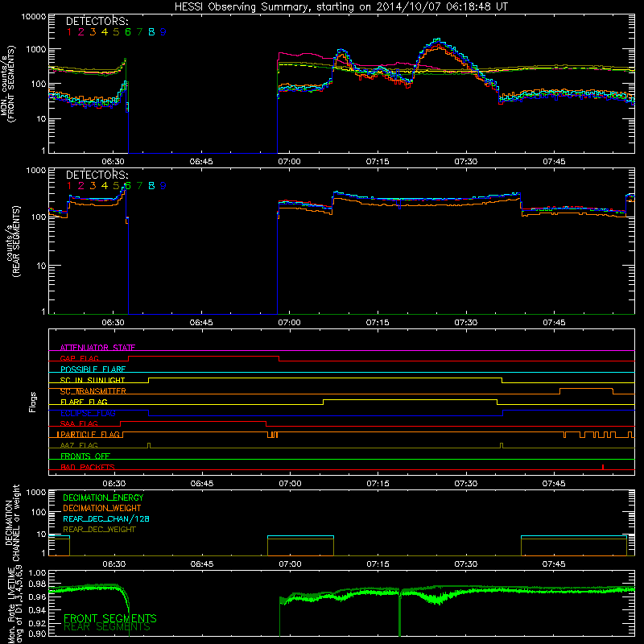
Task: Click the SC_IN_SUNLIGHT flag label
Action: tap(93, 380)
